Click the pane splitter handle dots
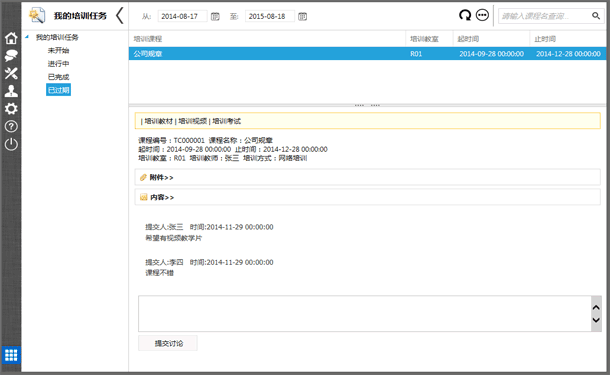Image resolution: width=610 pixels, height=375 pixels. click(x=367, y=105)
